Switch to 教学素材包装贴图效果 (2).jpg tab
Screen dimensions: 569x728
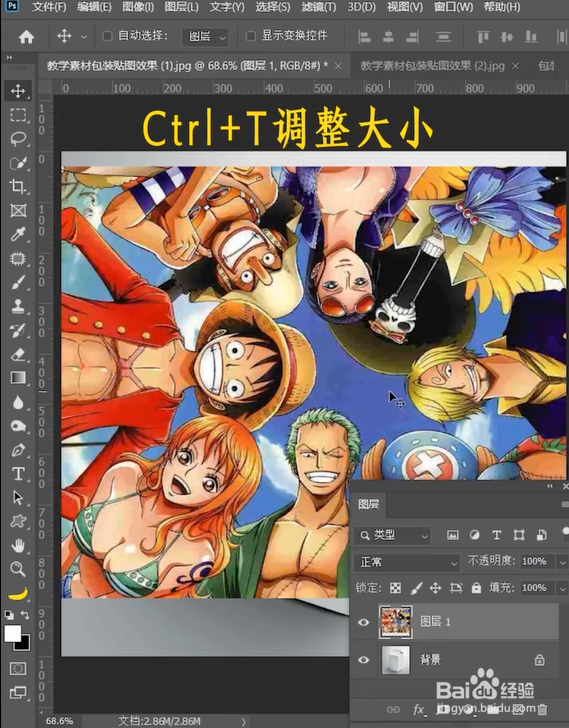[x=433, y=66]
